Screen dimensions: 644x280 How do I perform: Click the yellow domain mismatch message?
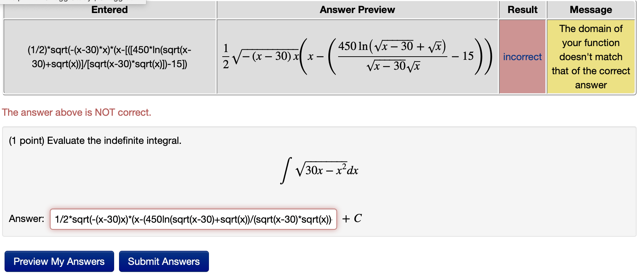click(591, 57)
